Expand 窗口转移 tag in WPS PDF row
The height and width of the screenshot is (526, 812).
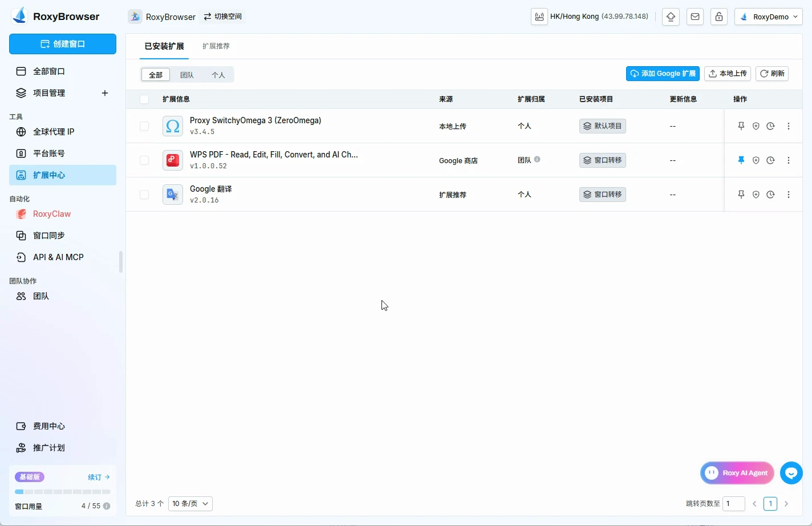click(603, 160)
